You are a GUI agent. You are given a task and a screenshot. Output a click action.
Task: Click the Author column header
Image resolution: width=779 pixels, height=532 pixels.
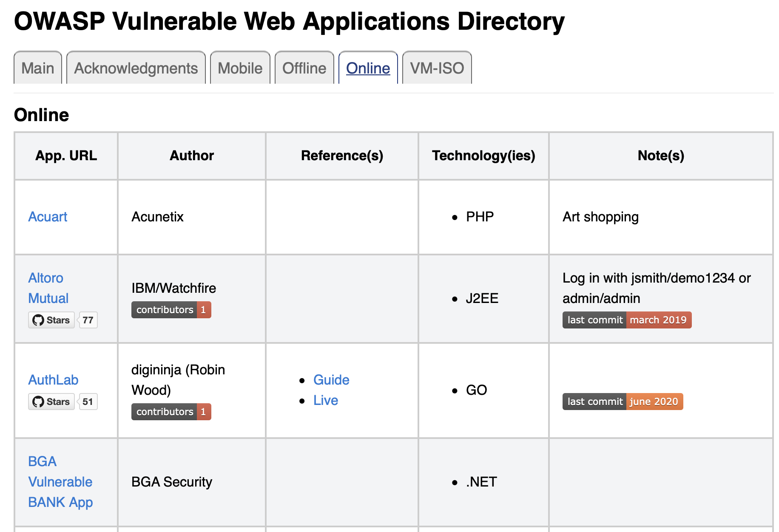pos(192,156)
